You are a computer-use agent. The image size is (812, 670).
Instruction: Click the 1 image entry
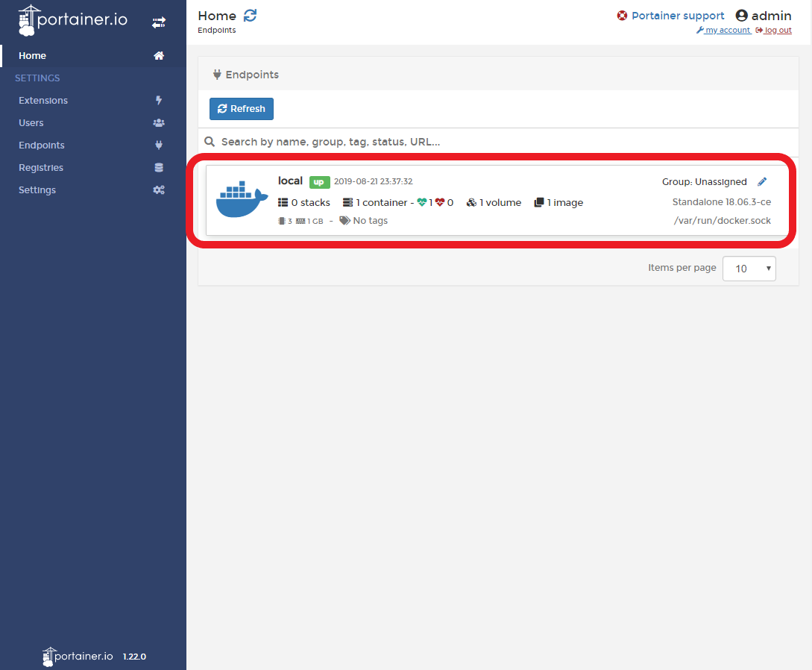pos(558,203)
